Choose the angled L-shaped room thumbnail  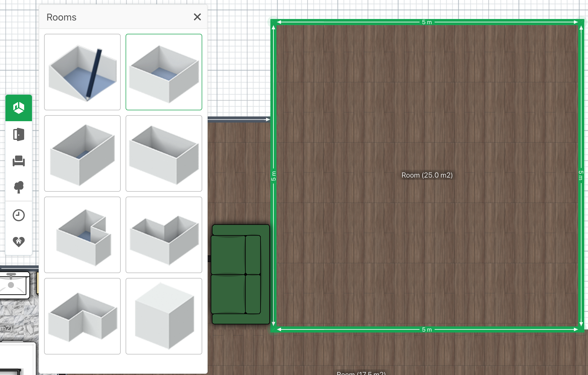pyautogui.click(x=164, y=235)
